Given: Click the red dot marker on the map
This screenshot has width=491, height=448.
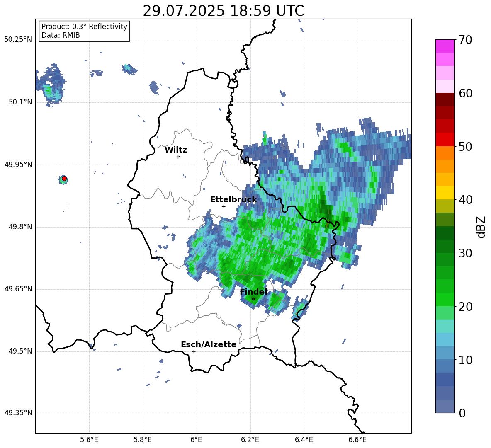Looking at the screenshot, I should pyautogui.click(x=64, y=179).
